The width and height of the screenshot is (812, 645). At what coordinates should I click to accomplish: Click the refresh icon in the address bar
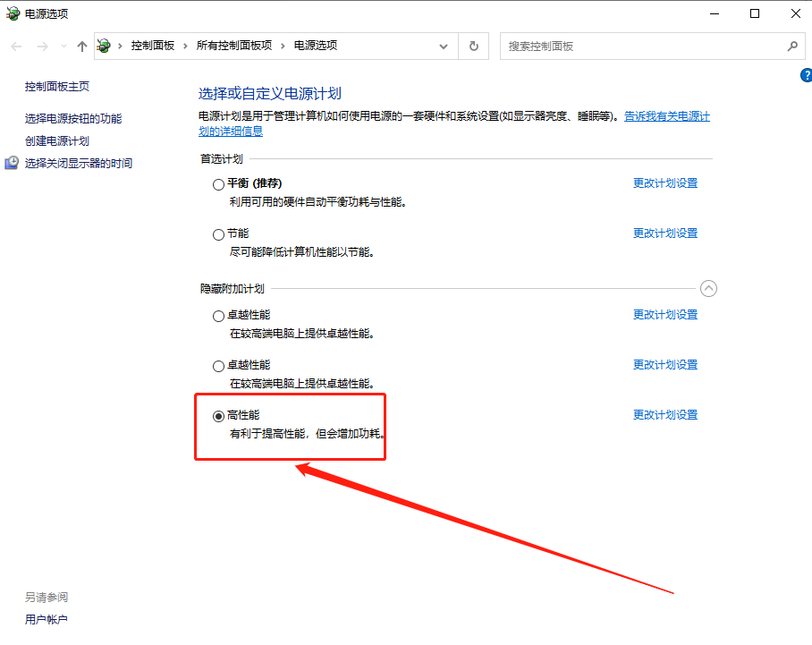coord(473,46)
